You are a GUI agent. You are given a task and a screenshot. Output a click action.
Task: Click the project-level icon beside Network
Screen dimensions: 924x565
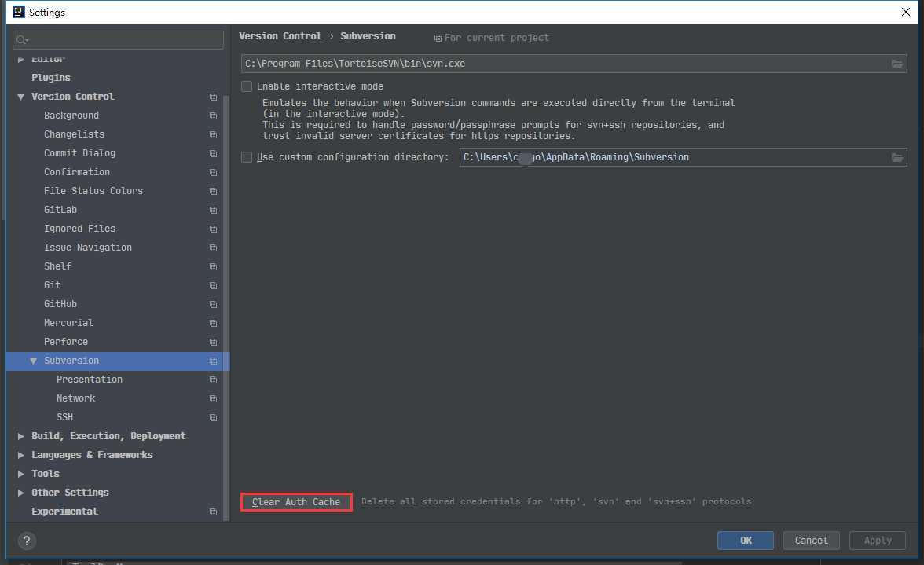214,399
